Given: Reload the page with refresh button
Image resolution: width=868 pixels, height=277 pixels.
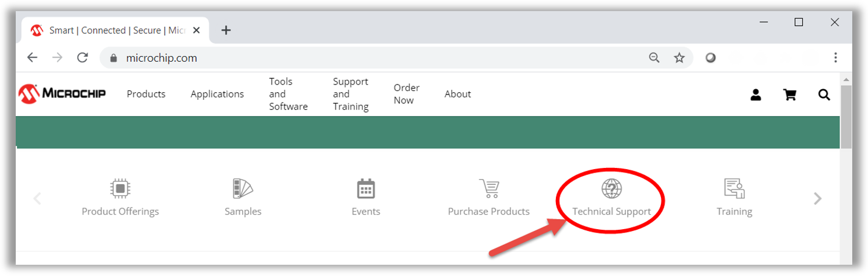Looking at the screenshot, I should tap(82, 58).
